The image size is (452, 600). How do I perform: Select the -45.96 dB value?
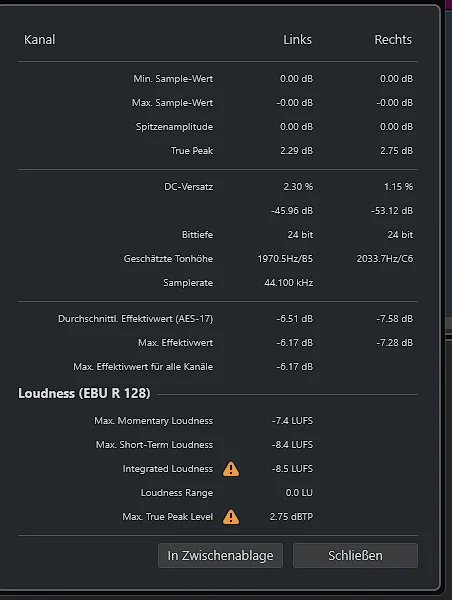pyautogui.click(x=292, y=211)
